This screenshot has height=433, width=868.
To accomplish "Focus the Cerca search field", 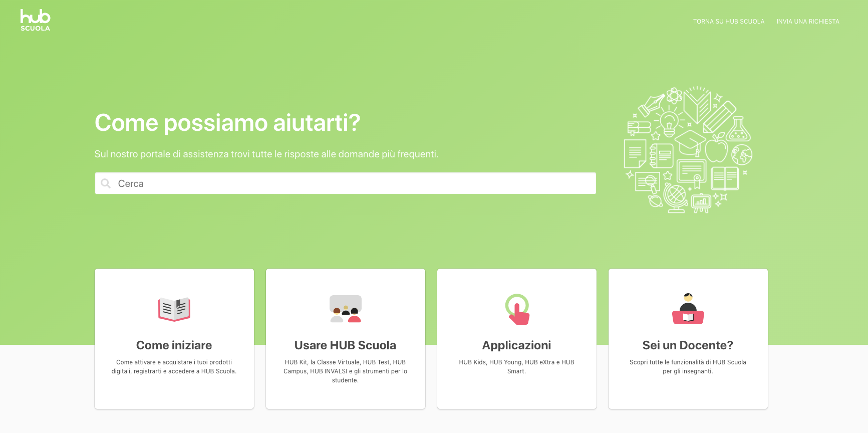I will point(345,183).
